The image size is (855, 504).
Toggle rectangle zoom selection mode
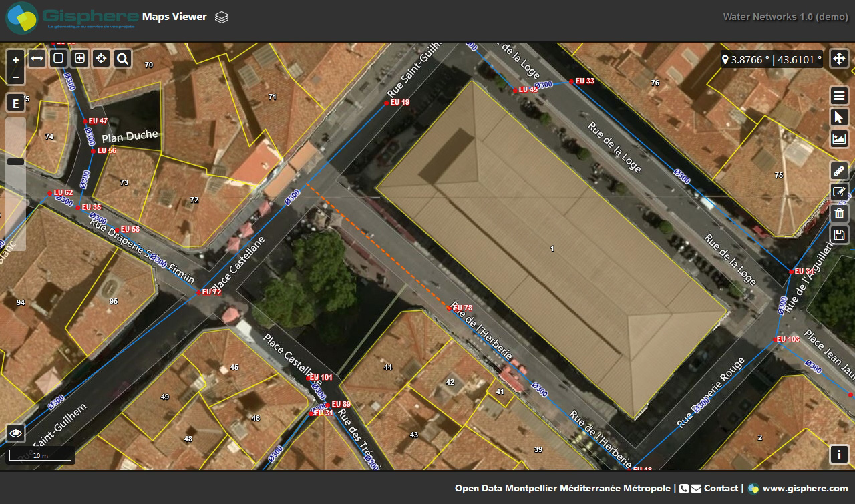[58, 58]
